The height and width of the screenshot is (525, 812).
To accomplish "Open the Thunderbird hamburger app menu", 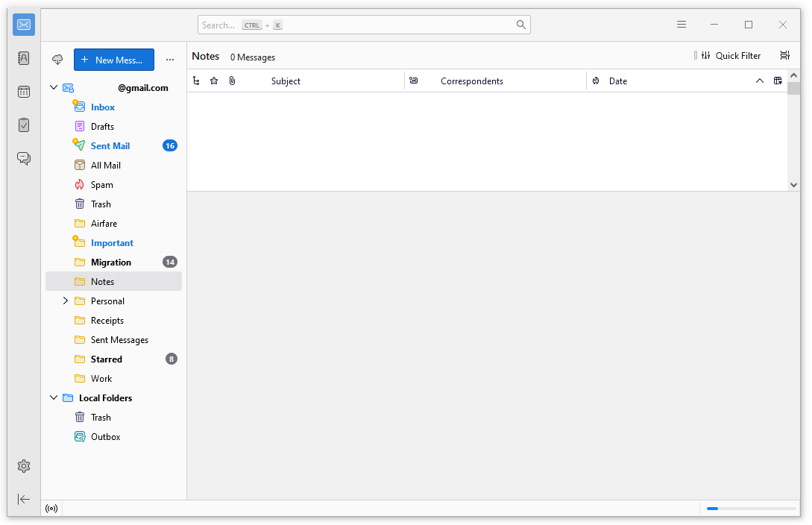I will 681,25.
